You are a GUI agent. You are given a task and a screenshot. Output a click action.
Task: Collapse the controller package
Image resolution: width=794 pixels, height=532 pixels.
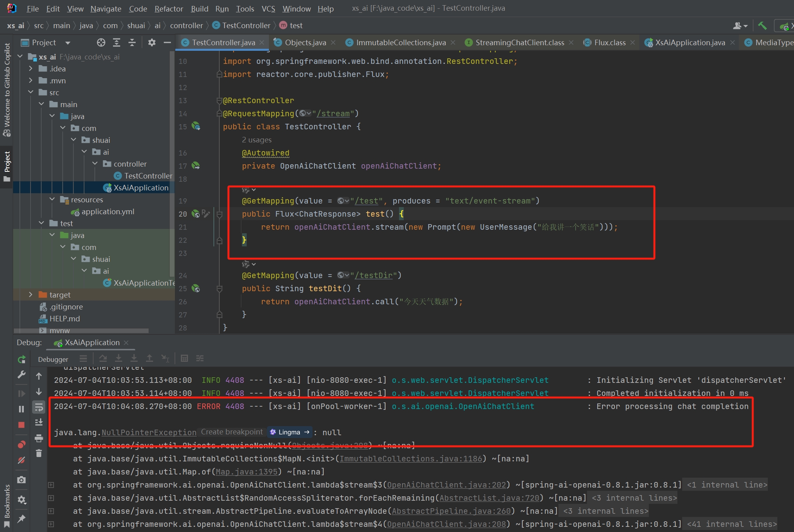pos(95,164)
